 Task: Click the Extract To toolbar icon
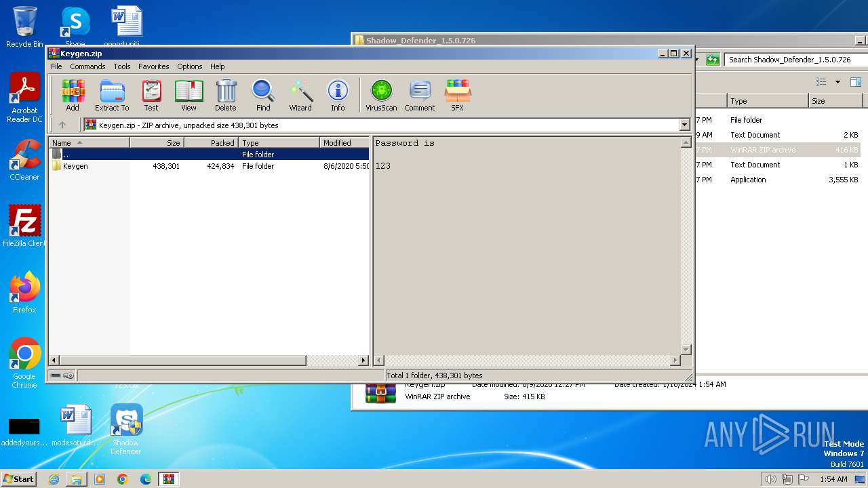tap(112, 95)
